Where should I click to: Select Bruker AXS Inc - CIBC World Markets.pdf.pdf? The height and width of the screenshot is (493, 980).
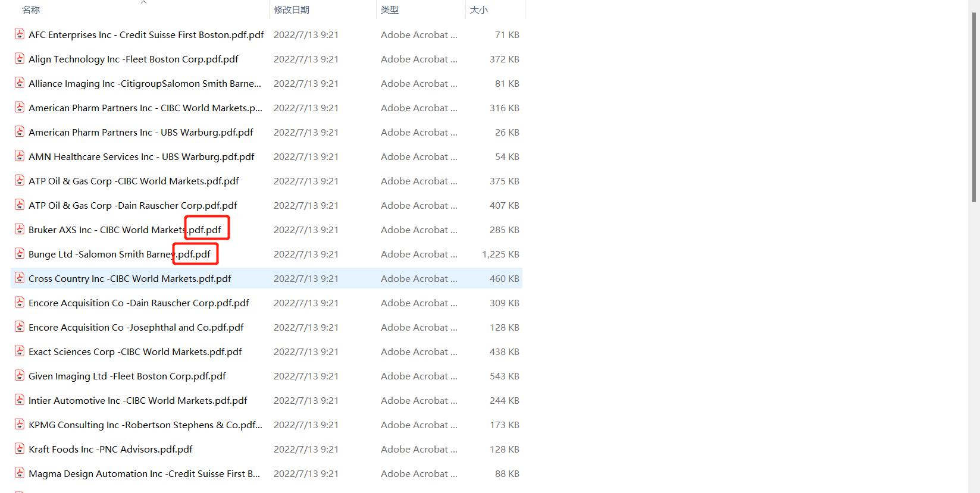coord(125,230)
